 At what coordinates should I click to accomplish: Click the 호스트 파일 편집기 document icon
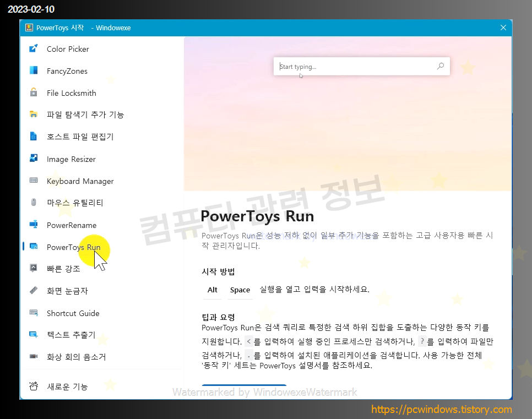[33, 137]
